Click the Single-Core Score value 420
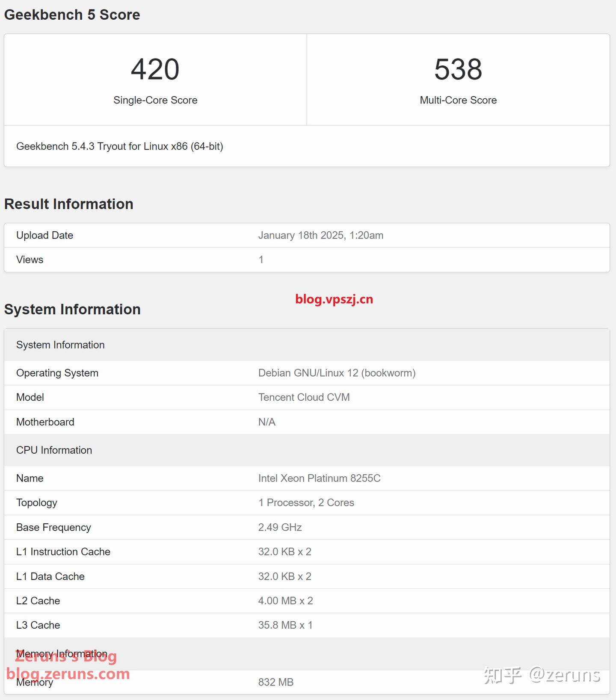 coord(155,69)
